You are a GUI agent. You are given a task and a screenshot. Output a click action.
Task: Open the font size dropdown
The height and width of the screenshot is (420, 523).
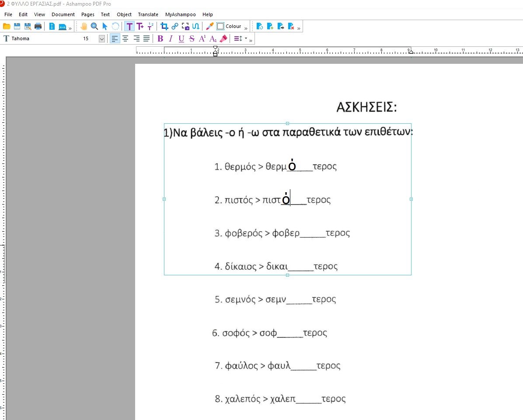click(102, 38)
